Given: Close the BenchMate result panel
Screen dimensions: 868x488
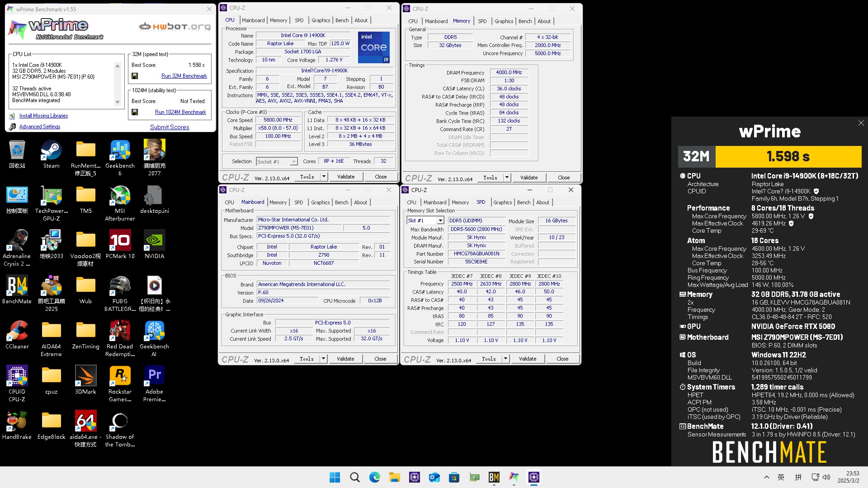Looking at the screenshot, I should pyautogui.click(x=861, y=123).
